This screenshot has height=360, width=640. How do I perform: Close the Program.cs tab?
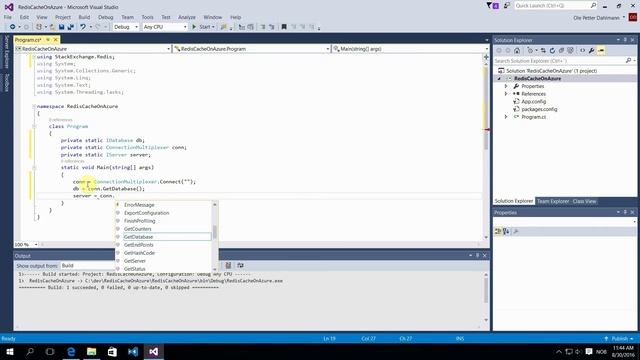55,40
